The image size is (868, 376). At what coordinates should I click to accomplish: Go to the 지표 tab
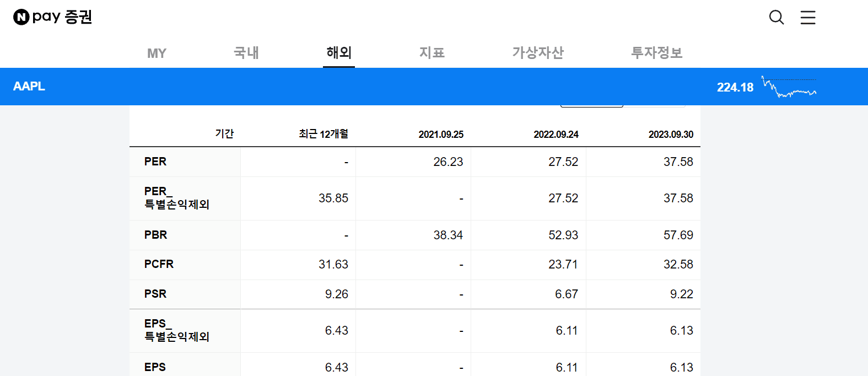tap(432, 53)
